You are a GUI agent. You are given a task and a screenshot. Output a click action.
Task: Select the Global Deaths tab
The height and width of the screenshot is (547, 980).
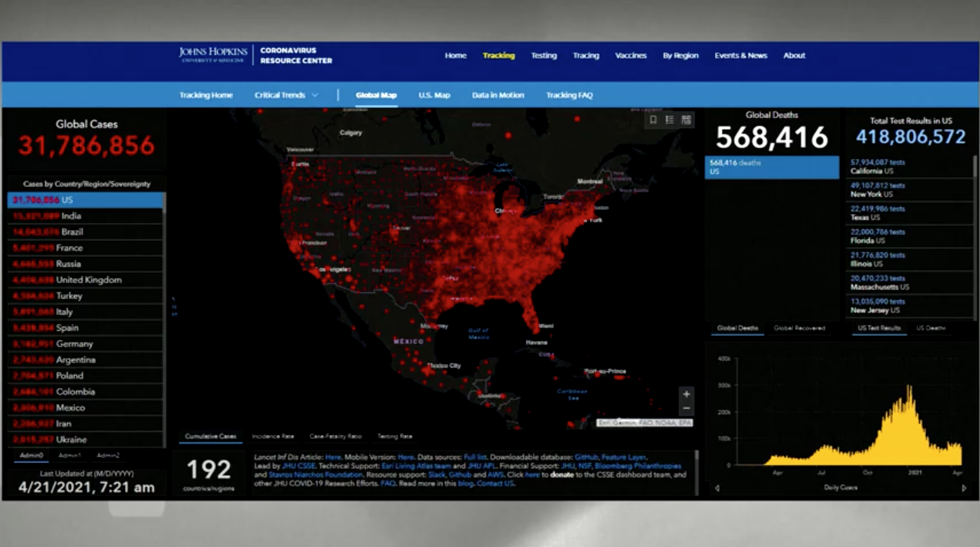point(738,328)
